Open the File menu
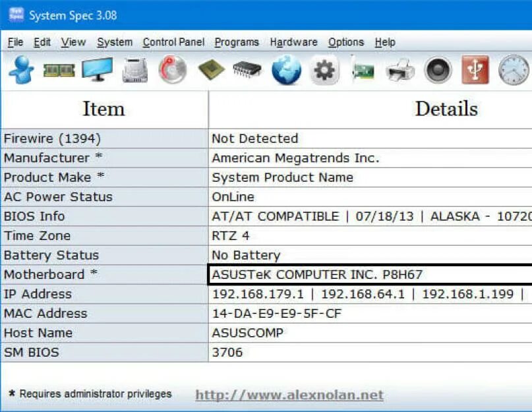 [15, 42]
